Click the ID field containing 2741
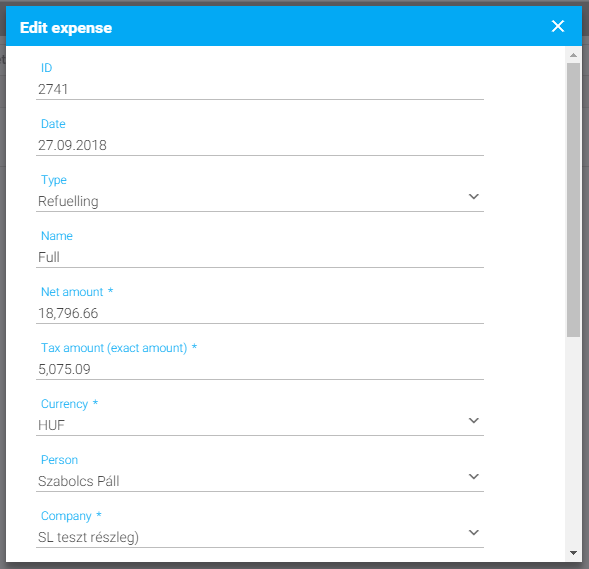Screen dimensions: 589x569 [x=260, y=89]
